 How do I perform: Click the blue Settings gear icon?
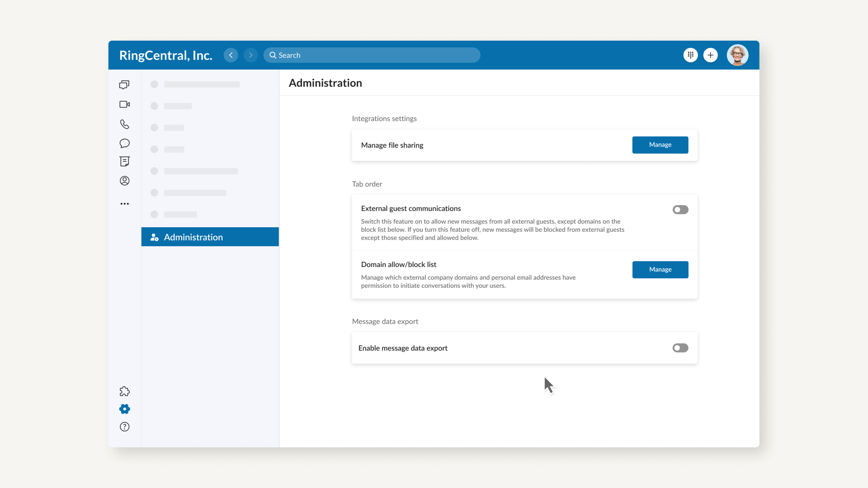point(124,409)
